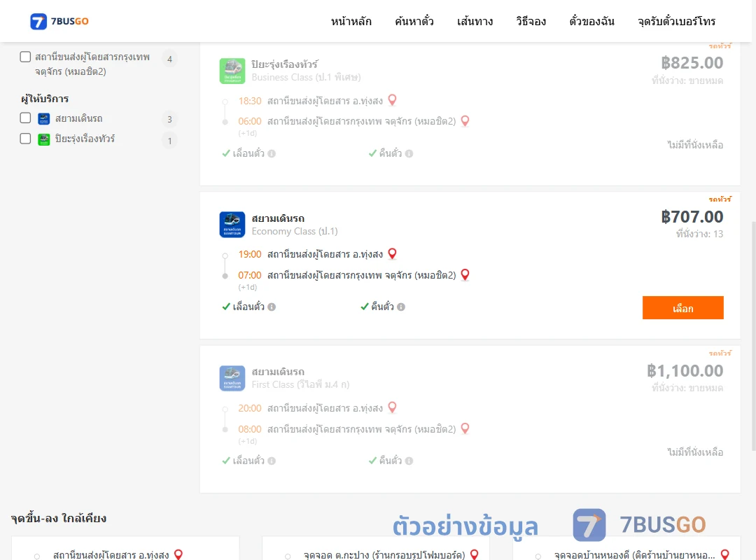This screenshot has height=560, width=756.
Task: Open map pin for nearby stop บ้านหนองดี
Action: click(724, 554)
